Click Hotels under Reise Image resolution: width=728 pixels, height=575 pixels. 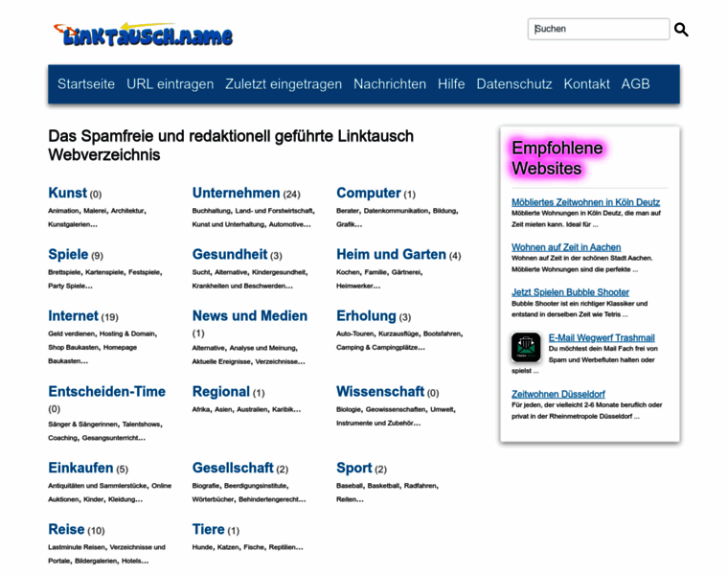pyautogui.click(x=131, y=561)
